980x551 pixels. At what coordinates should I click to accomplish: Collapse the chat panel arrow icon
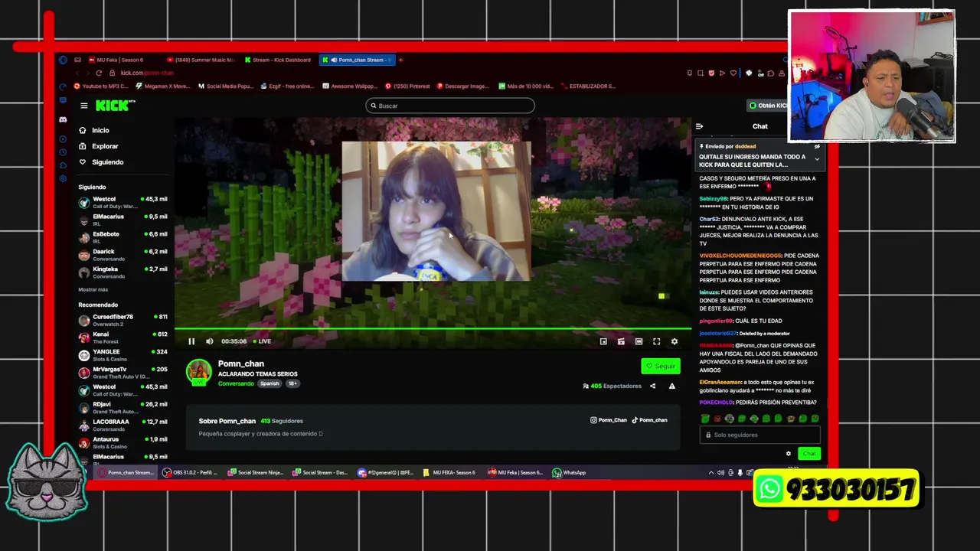[699, 126]
